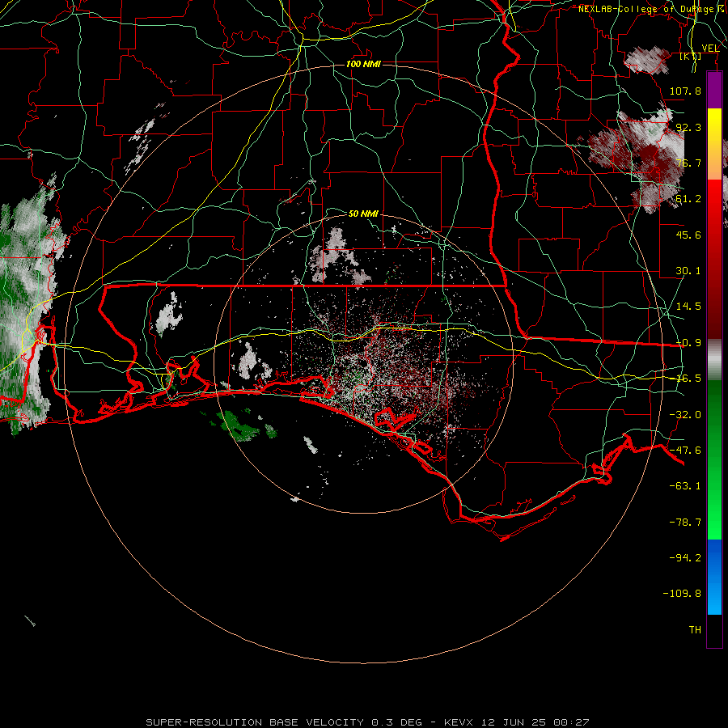Click the 76.7 velocity scale value
728x728 pixels.
coord(688,163)
